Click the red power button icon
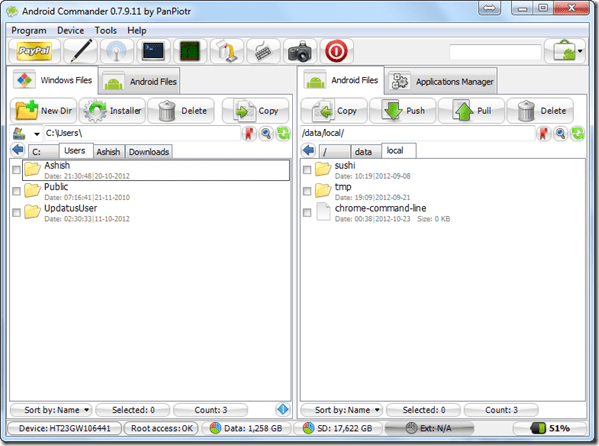This screenshot has height=446, width=599. tap(336, 51)
